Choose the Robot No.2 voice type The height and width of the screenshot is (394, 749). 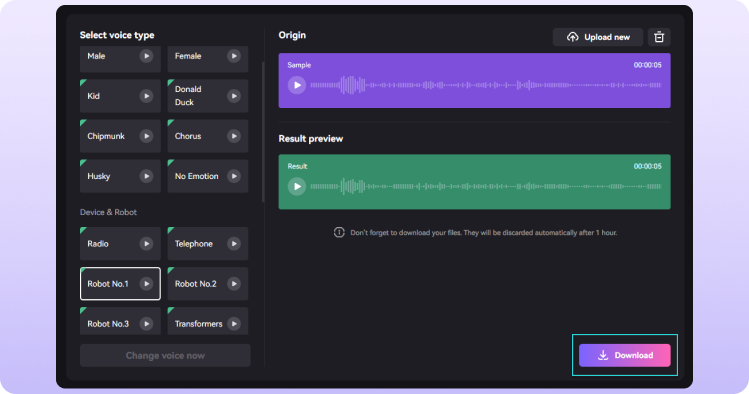[x=208, y=284]
